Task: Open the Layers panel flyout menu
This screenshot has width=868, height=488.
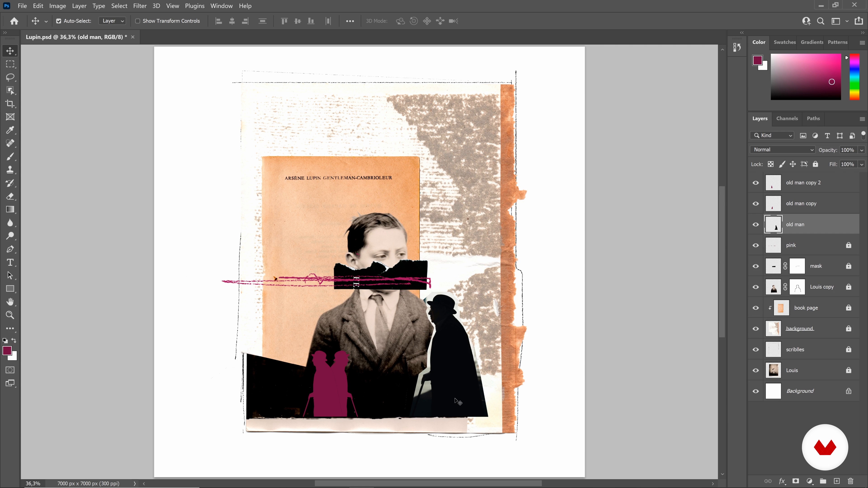Action: tap(862, 119)
